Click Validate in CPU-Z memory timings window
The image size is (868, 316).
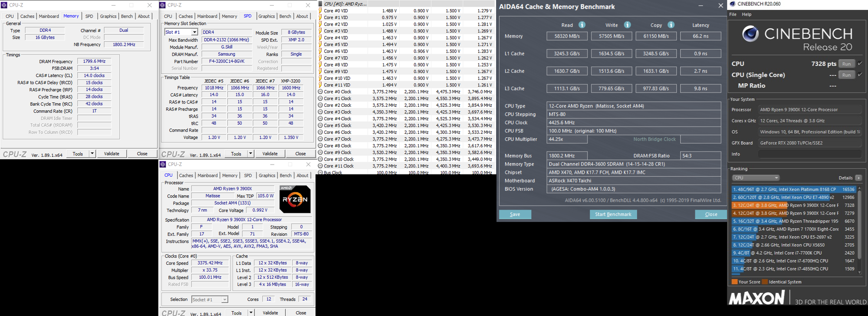tap(112, 154)
